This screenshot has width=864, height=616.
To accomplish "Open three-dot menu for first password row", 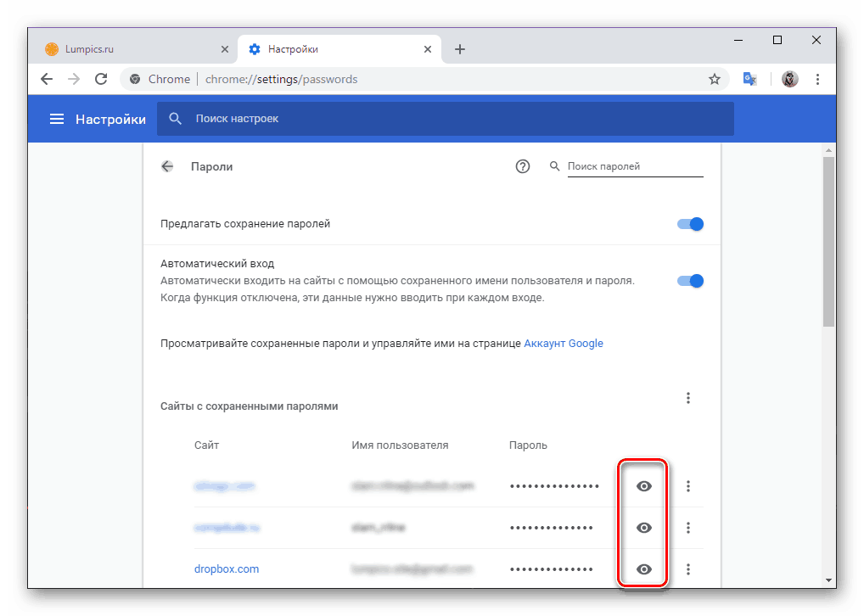I will [x=688, y=486].
